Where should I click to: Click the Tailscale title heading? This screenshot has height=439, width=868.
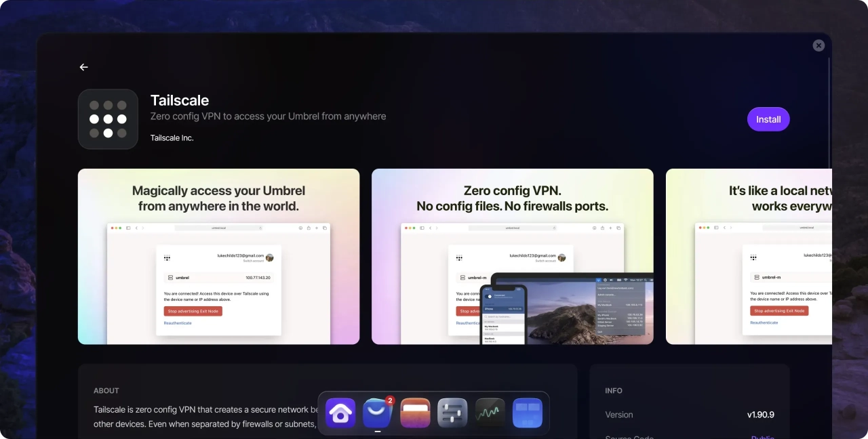(179, 100)
